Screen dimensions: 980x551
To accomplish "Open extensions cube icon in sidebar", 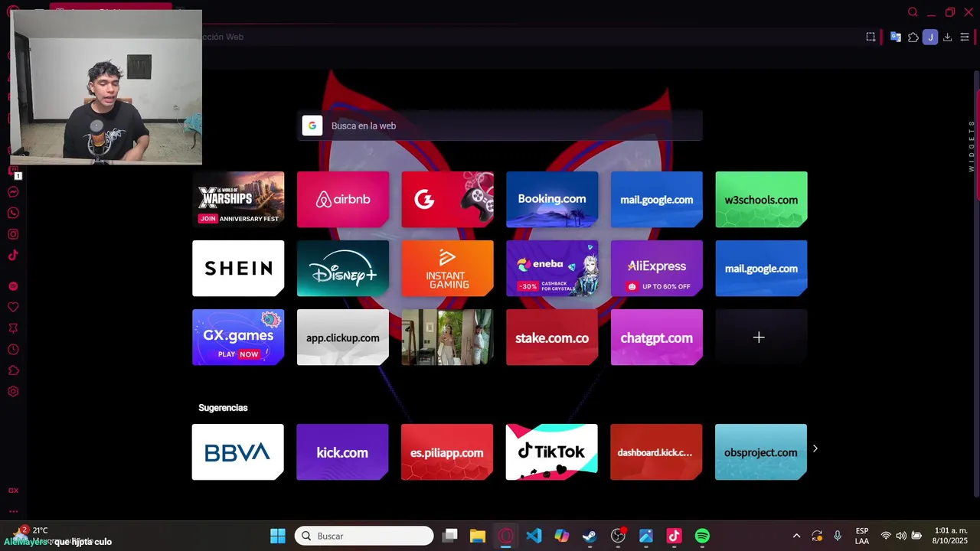I will click(x=13, y=370).
